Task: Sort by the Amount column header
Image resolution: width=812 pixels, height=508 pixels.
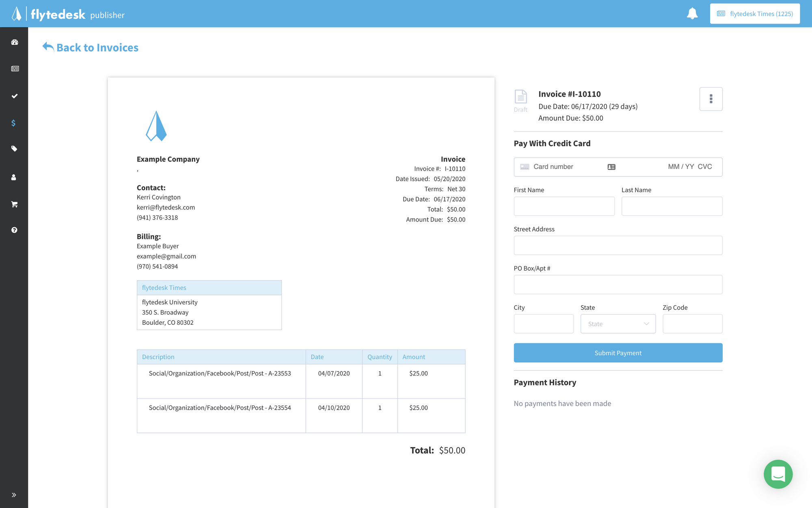Action: [x=413, y=356]
